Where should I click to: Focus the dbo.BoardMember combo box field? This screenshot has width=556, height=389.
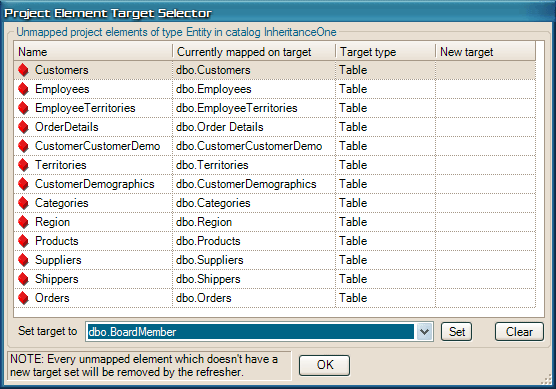[x=250, y=332]
